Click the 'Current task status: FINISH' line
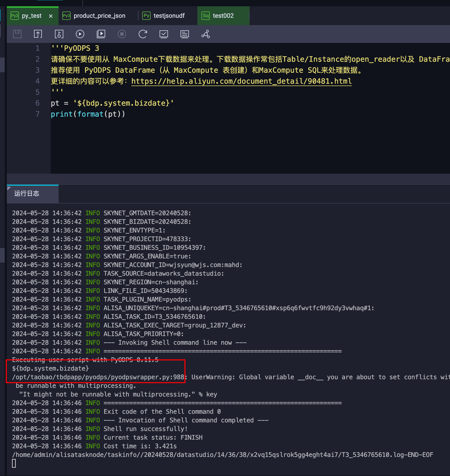Image resolution: width=450 pixels, height=476 pixels. coord(107,438)
